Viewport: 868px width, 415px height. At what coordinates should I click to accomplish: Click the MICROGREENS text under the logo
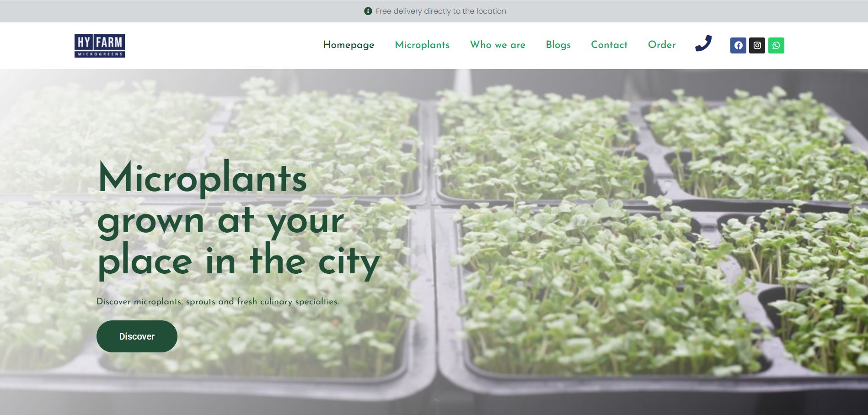[x=100, y=55]
